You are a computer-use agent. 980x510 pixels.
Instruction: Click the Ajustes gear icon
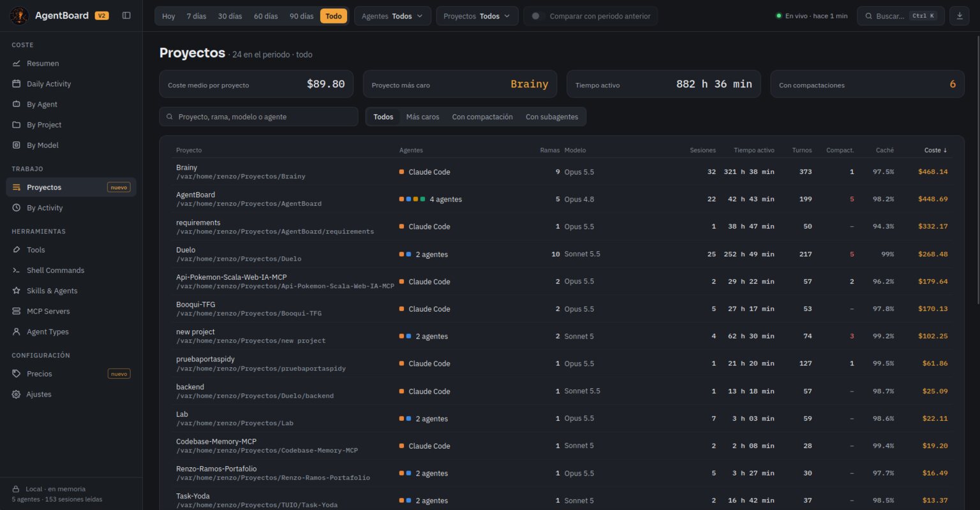click(x=17, y=394)
